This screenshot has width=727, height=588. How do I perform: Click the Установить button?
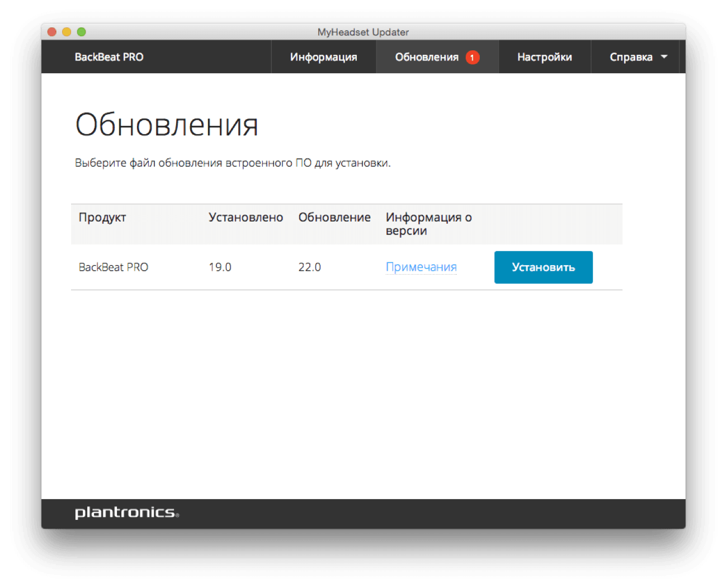point(543,267)
